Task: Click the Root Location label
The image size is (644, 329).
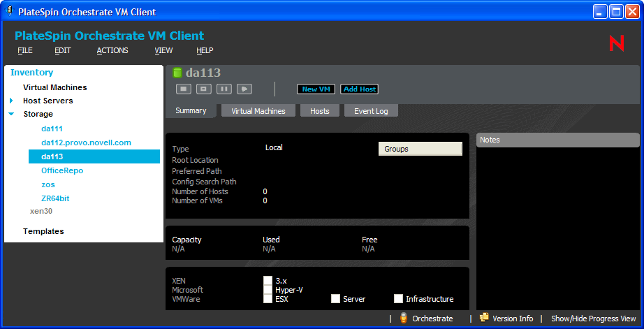Action: click(195, 160)
